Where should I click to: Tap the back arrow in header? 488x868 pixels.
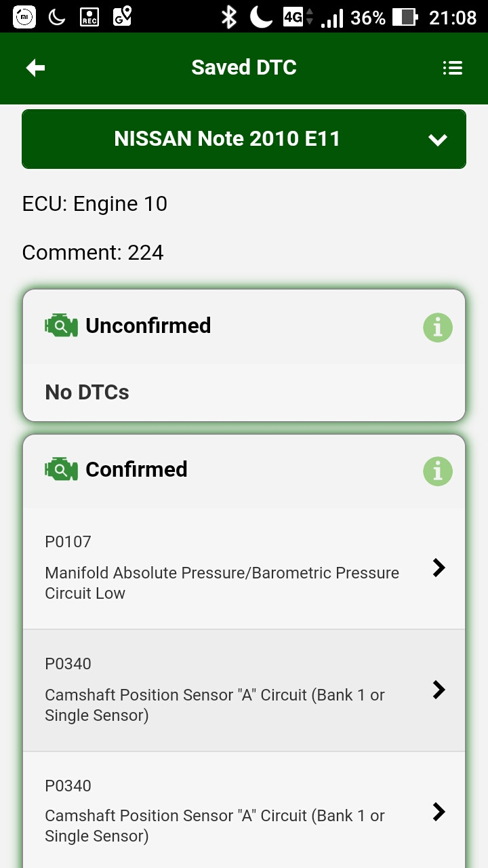click(x=35, y=68)
